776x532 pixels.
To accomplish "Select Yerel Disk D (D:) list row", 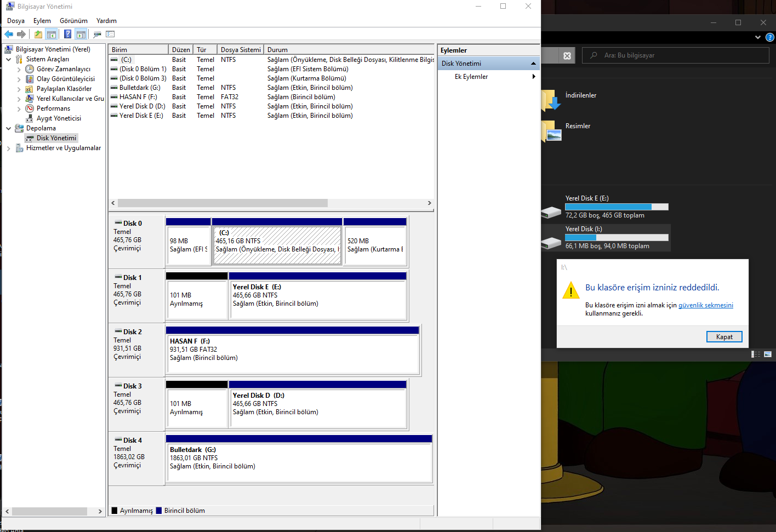I will (x=271, y=106).
